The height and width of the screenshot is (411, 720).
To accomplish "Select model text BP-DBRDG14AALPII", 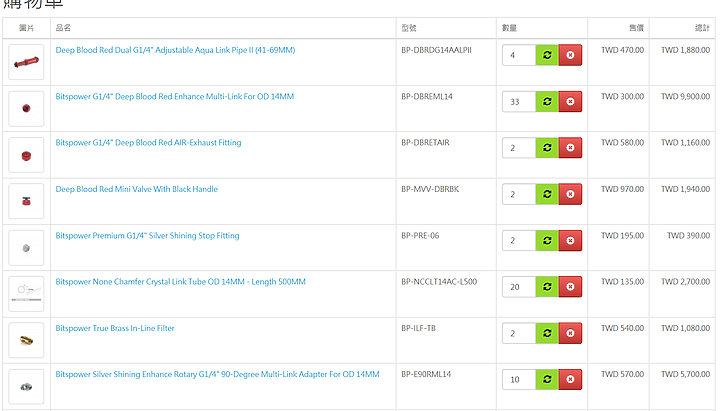I will (436, 50).
